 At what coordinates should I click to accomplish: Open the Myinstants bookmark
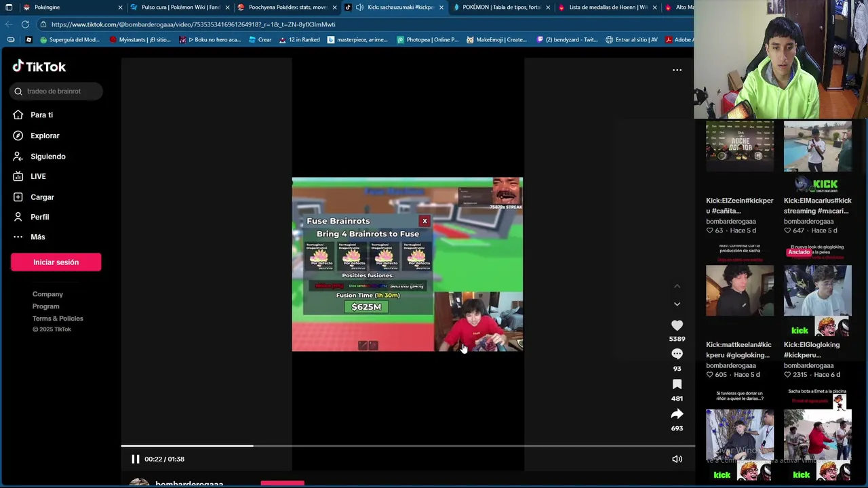(140, 40)
